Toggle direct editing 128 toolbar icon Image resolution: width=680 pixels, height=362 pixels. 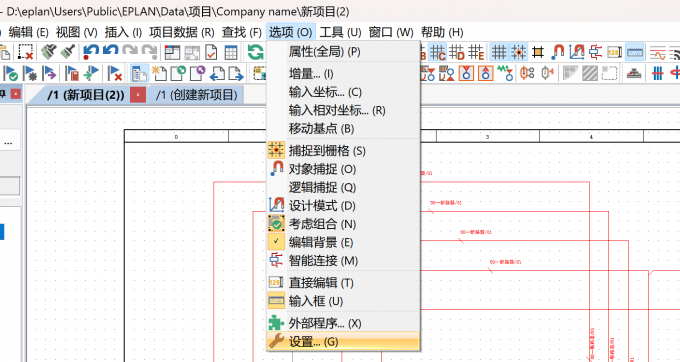tap(615, 52)
